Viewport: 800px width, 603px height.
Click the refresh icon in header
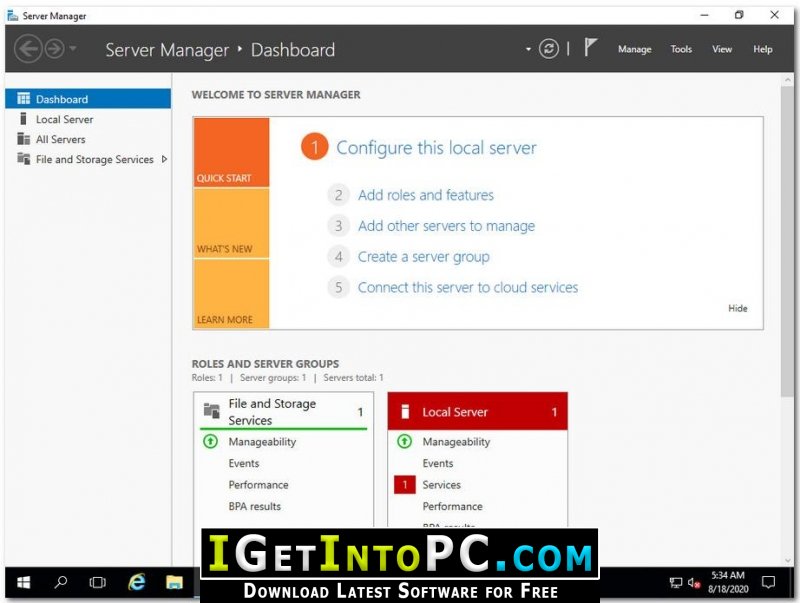(548, 49)
